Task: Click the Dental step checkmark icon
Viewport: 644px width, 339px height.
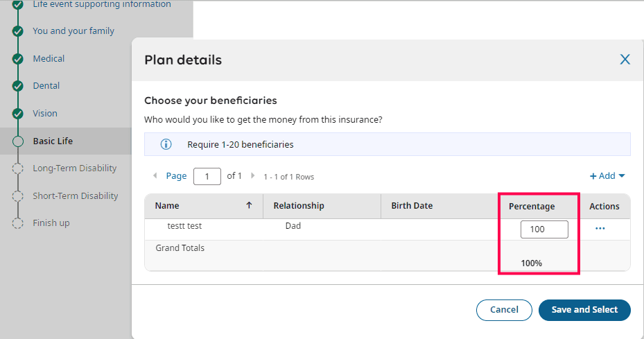Action: coord(18,86)
